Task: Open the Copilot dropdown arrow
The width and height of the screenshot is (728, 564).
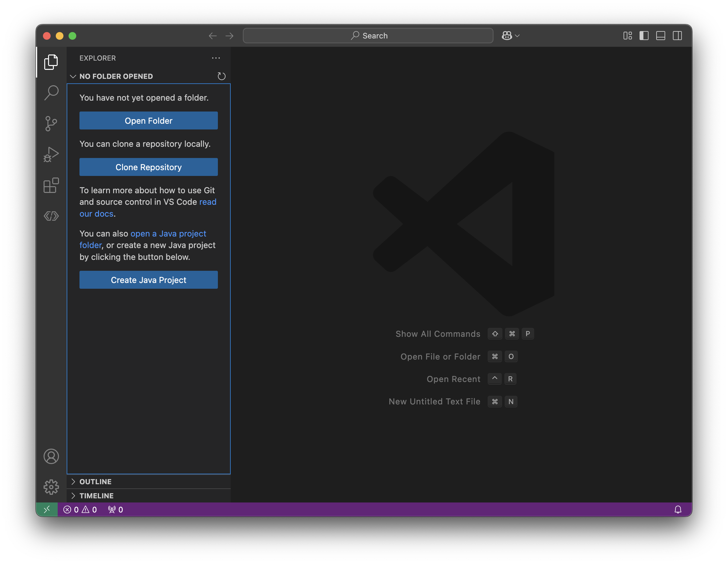Action: coord(517,36)
